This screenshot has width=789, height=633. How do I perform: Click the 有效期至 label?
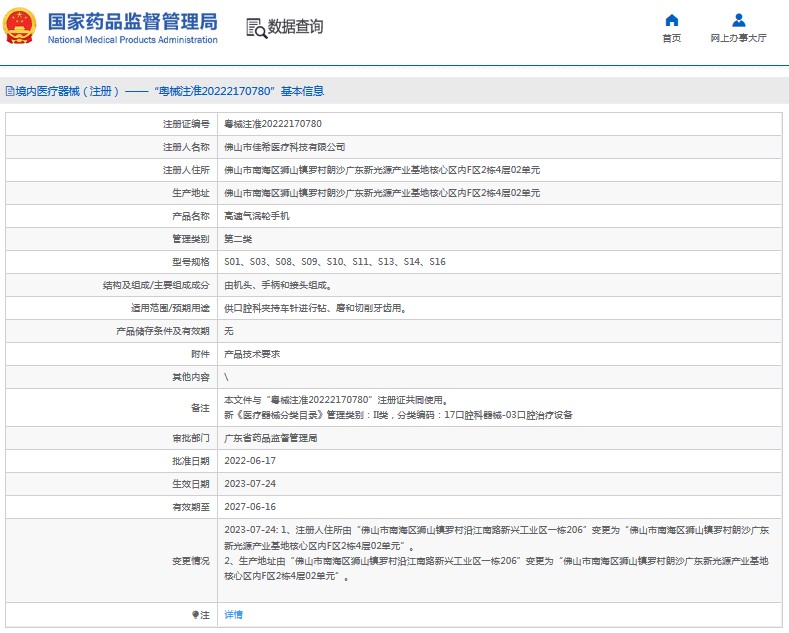tap(191, 507)
